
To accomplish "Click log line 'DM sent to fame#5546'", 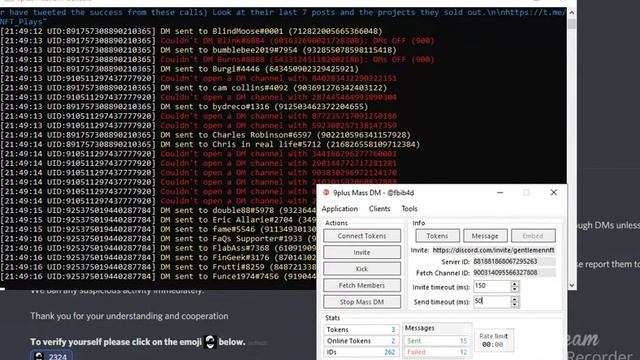I will [238, 229].
